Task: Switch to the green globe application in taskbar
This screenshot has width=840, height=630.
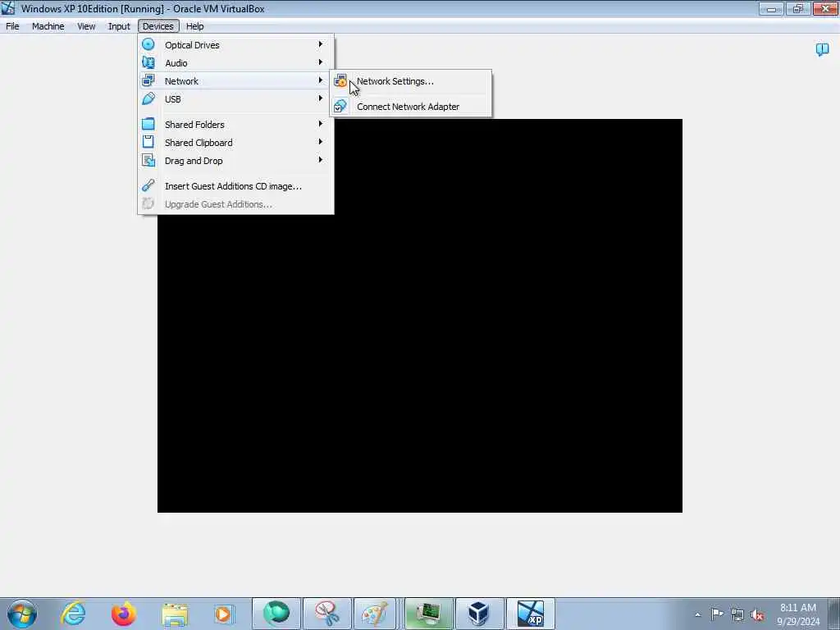Action: pyautogui.click(x=276, y=614)
